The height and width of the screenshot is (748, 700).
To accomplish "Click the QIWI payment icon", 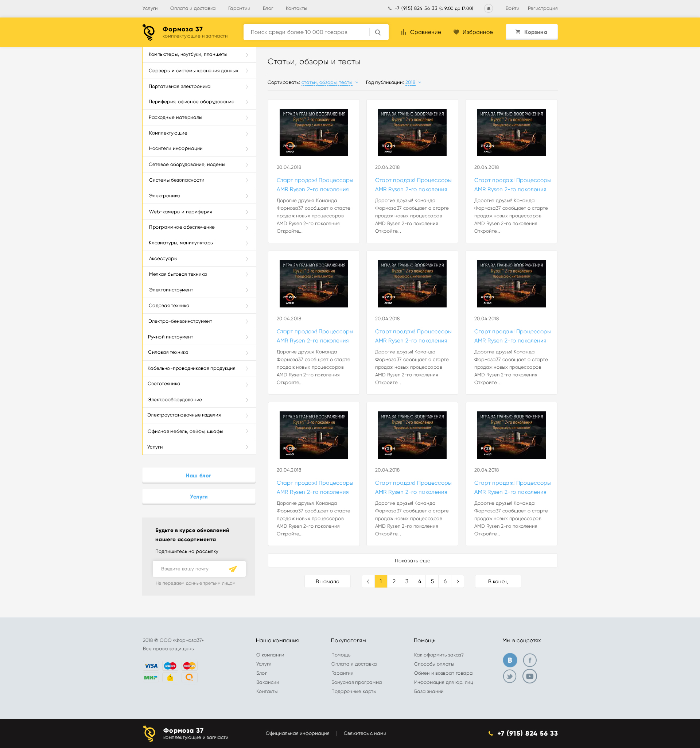I will pyautogui.click(x=189, y=677).
